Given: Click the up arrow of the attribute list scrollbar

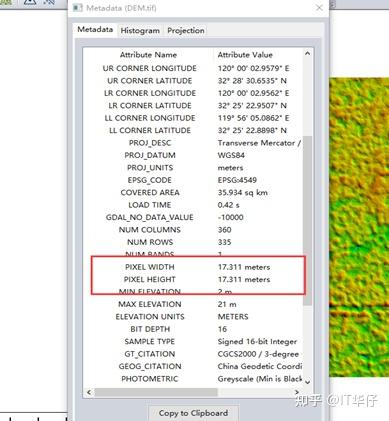Looking at the screenshot, I should tap(307, 54).
